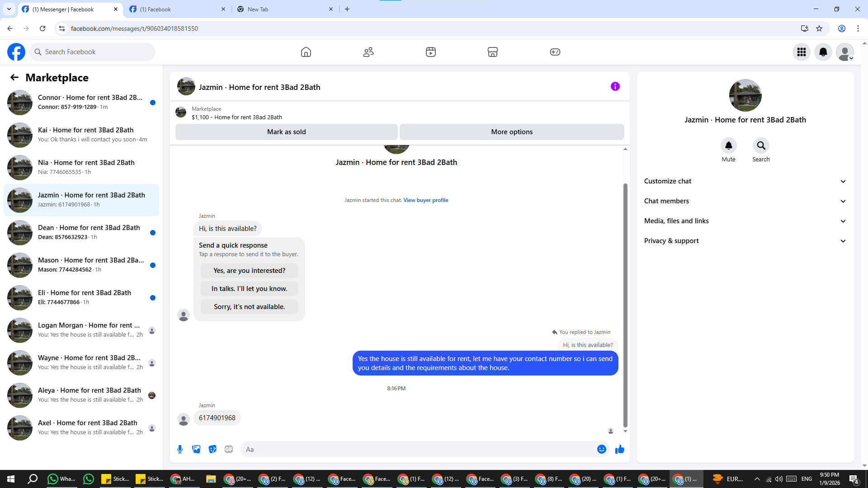Screen dimensions: 868x488
Task: Open the View buyer profile link
Action: tap(425, 200)
